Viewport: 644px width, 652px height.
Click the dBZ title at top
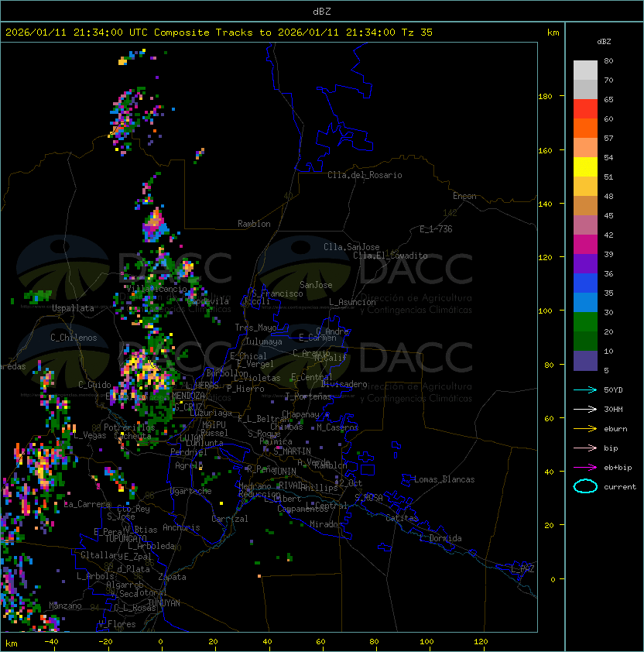322,12
